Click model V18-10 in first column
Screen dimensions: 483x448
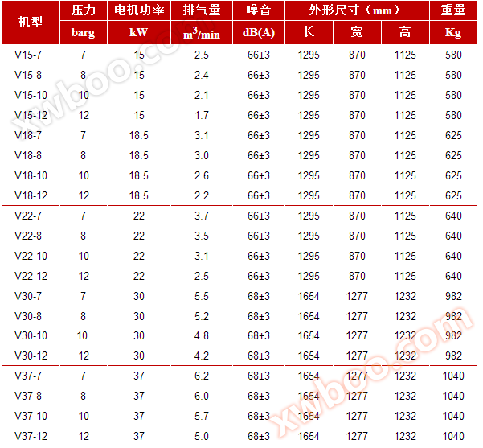[31, 175]
